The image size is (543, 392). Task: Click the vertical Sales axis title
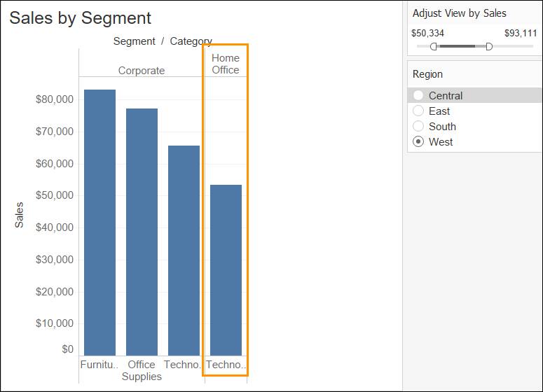pyautogui.click(x=20, y=215)
